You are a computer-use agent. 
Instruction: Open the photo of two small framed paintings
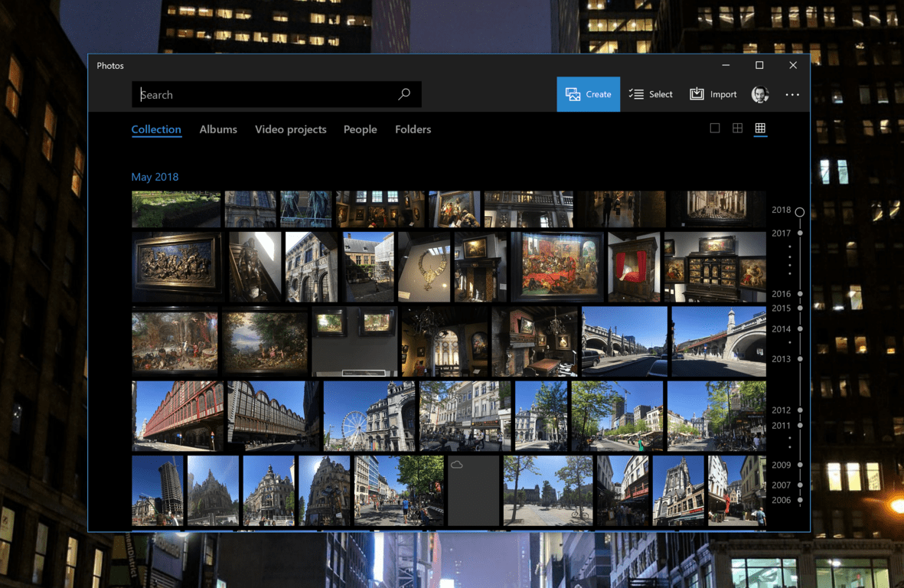click(354, 341)
